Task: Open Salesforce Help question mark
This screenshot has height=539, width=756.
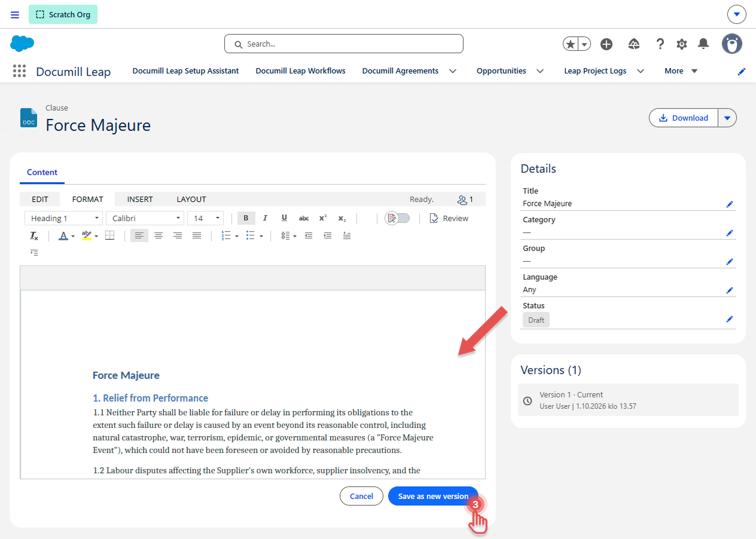Action: [660, 44]
